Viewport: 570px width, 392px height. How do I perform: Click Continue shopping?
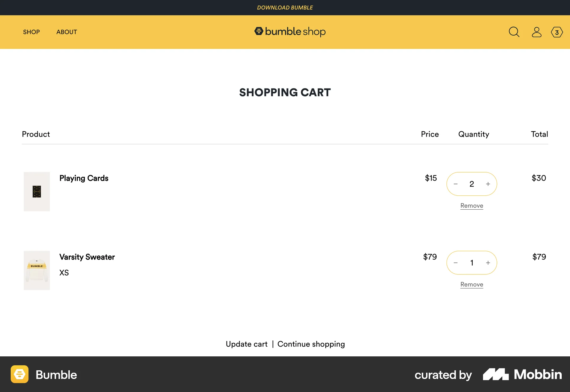(311, 344)
